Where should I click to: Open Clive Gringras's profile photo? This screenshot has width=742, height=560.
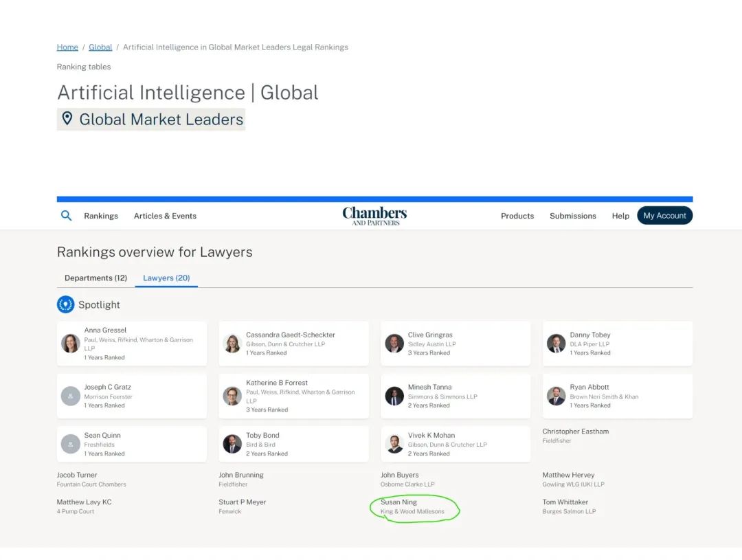(x=394, y=344)
